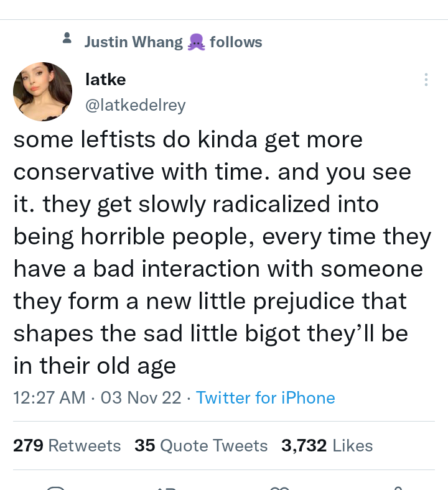Open the tweet's three-dot more options menu
This screenshot has width=448, height=490.
click(426, 80)
